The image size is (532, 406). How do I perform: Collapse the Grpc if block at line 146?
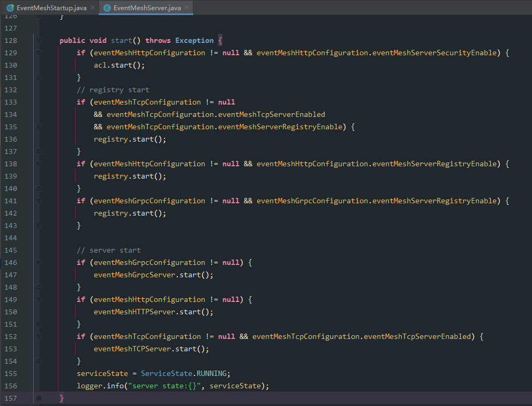click(x=39, y=263)
